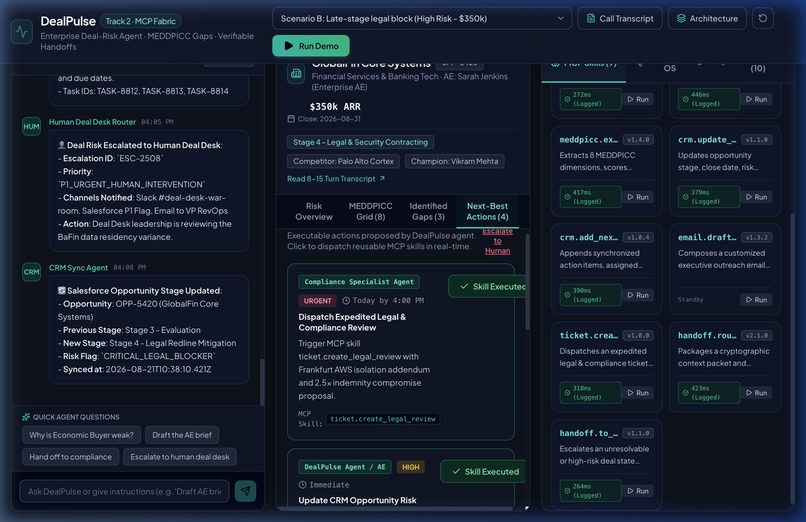Click the Compliance Specialist Agent tag
Screen dimensions: 806x522
(359, 282)
